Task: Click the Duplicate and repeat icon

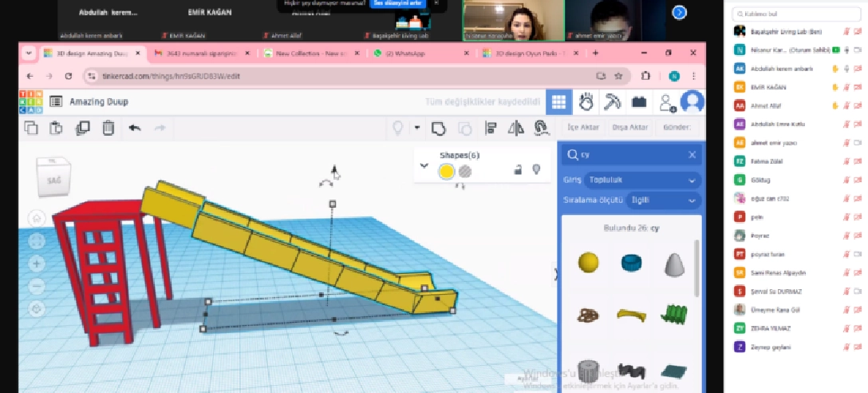Action: (82, 128)
